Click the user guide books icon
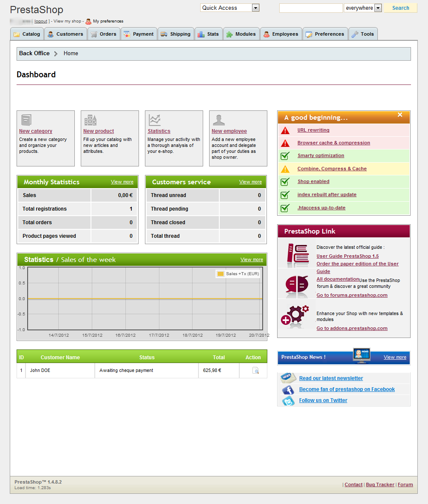 click(298, 256)
